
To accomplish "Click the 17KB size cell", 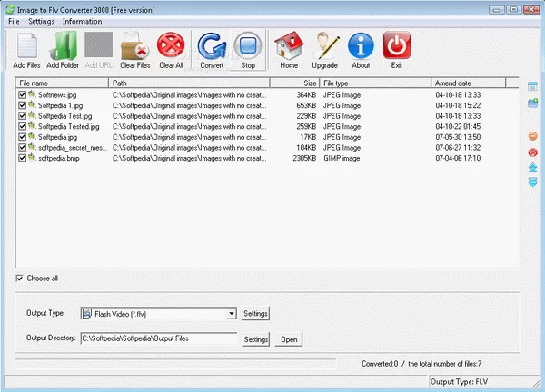I will pos(308,137).
